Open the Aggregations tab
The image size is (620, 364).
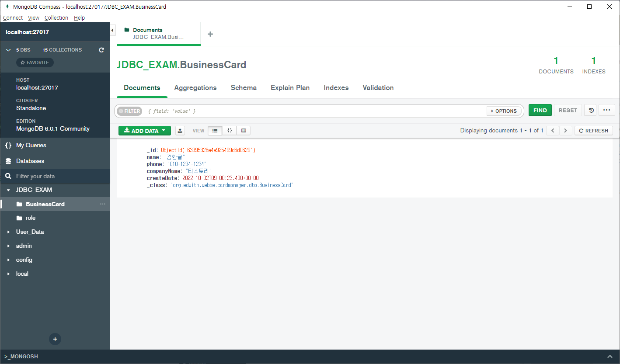pos(195,88)
